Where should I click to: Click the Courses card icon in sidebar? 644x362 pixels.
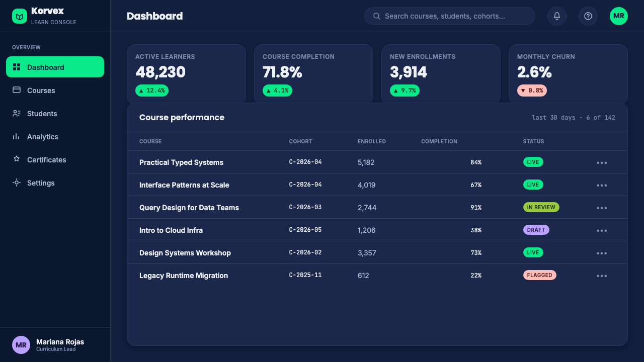(x=17, y=90)
